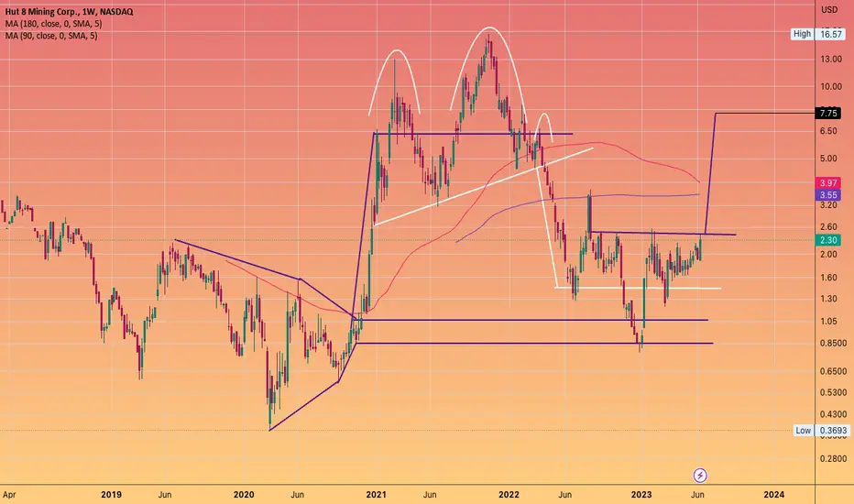Click the Low 0.3693 price label

coord(822,431)
